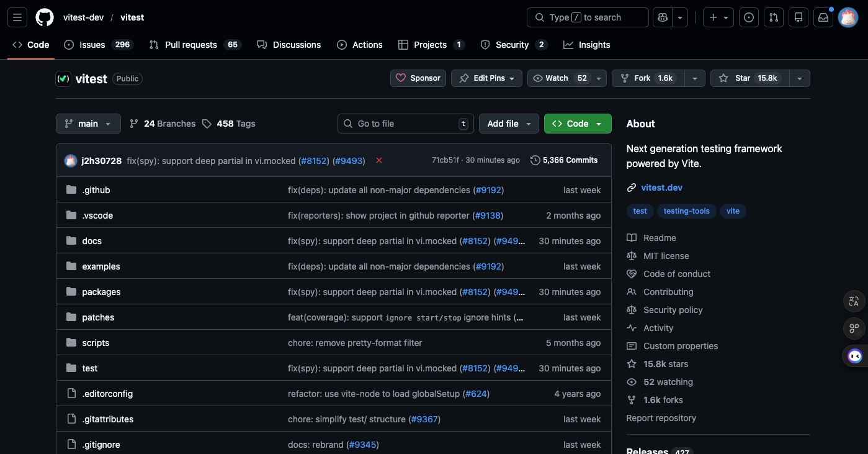Switch to the Projects tab
868x454 pixels.
pos(431,45)
